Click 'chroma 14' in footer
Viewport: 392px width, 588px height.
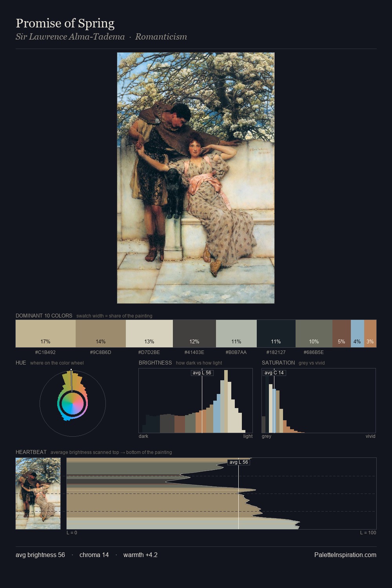(x=94, y=555)
